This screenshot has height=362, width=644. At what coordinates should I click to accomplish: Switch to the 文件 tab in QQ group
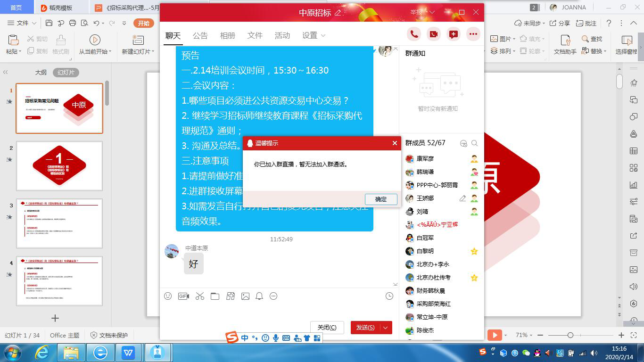[255, 35]
